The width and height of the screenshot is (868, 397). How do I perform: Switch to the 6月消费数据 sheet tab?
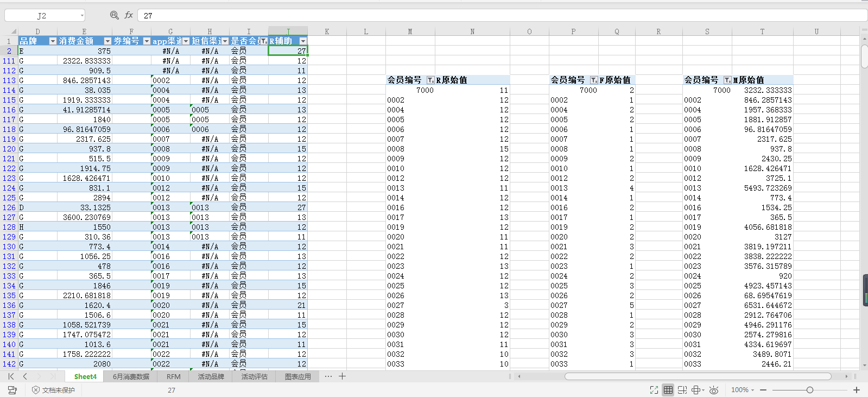coord(131,376)
